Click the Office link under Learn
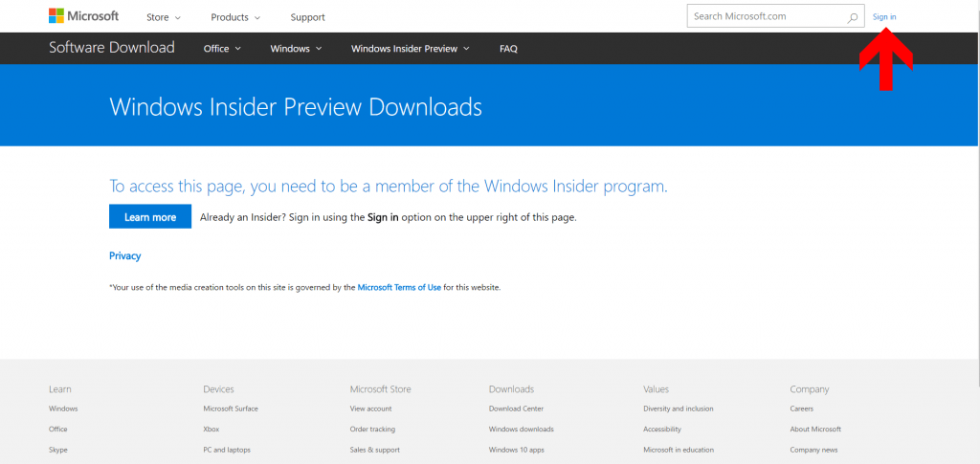 58,430
